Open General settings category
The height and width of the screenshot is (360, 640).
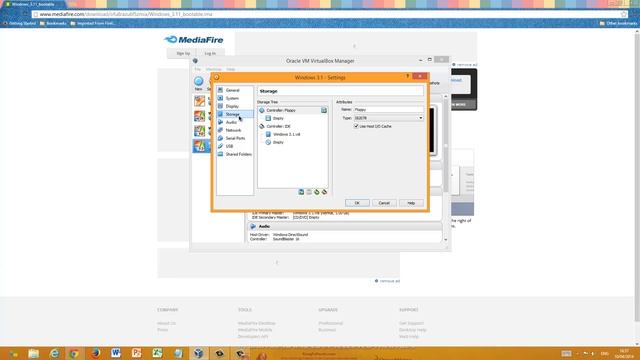pyautogui.click(x=235, y=90)
